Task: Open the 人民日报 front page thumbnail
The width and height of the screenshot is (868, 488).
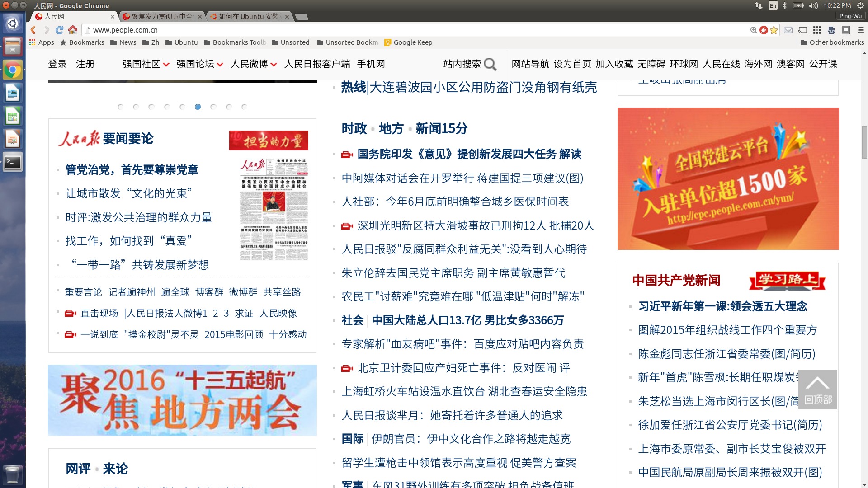Action: [274, 209]
